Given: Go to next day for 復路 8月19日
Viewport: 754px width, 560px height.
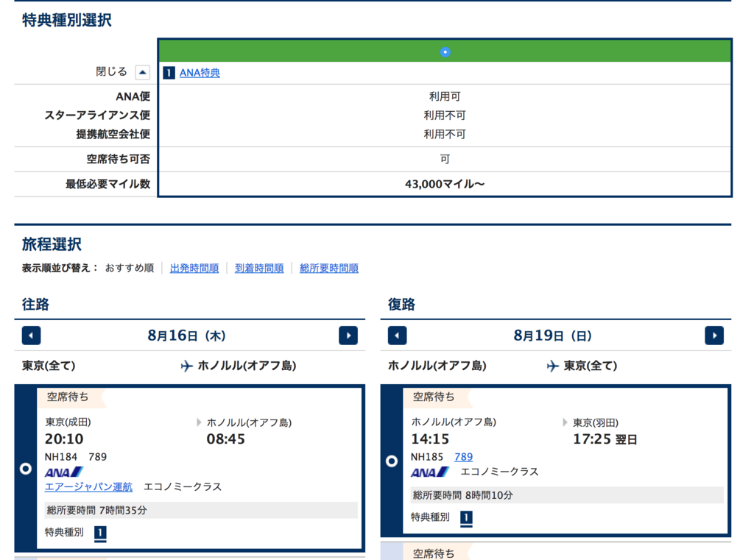Looking at the screenshot, I should 714,336.
